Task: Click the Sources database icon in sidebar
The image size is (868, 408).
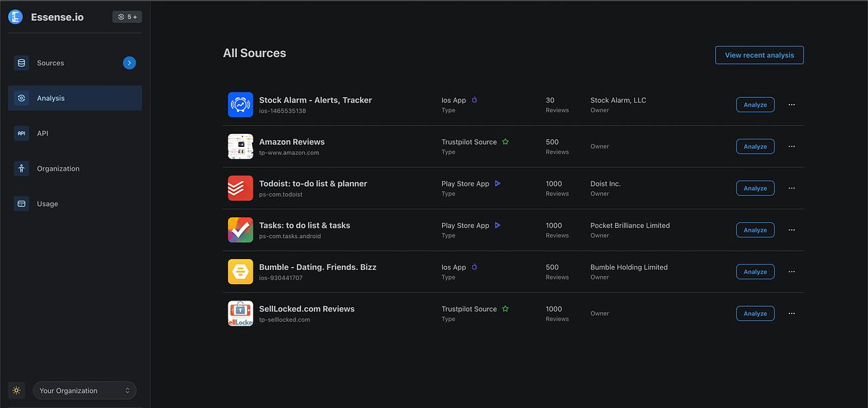Action: (x=22, y=63)
